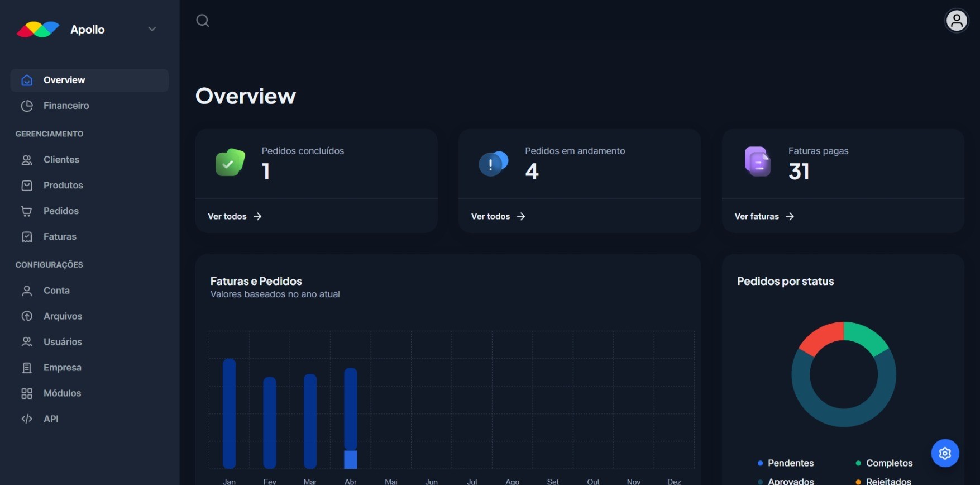Click the purple Faturas pagas document icon
Screen dimensions: 980x485
tap(757, 162)
